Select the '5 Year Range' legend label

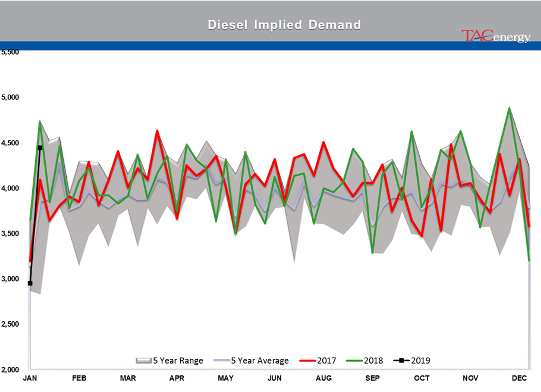pos(178,360)
